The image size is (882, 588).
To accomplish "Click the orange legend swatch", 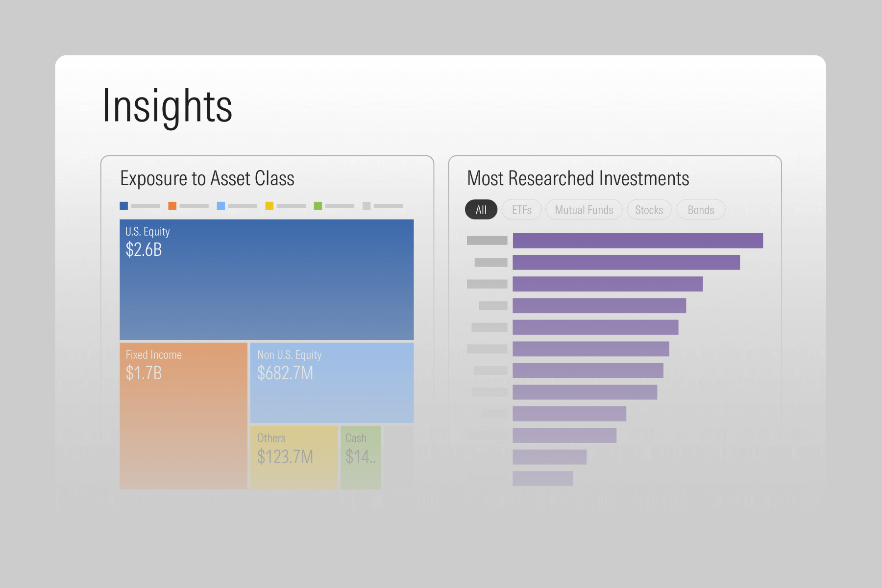I will (x=172, y=206).
